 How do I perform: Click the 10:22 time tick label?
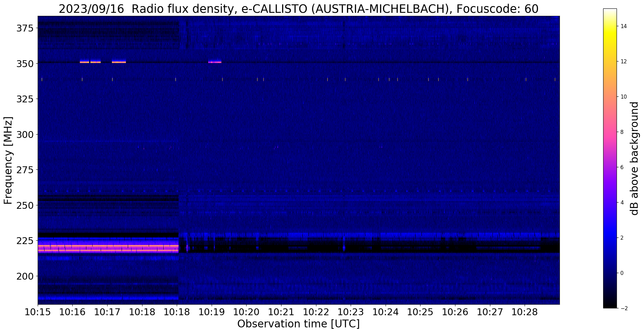click(x=316, y=312)
